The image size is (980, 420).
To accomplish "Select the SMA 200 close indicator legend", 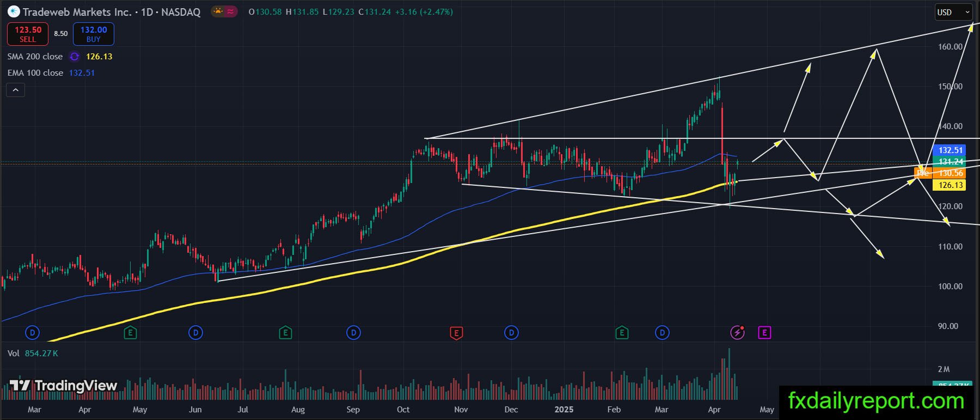I will pyautogui.click(x=35, y=57).
